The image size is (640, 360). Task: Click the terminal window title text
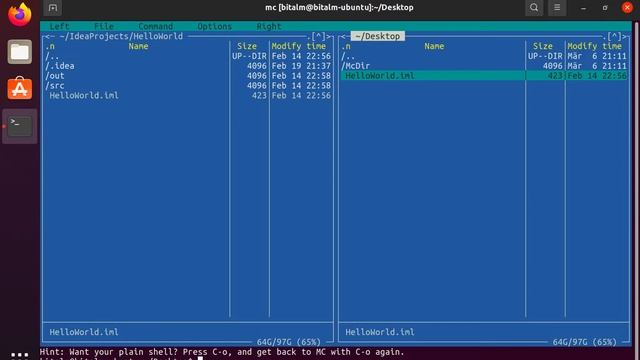click(339, 8)
